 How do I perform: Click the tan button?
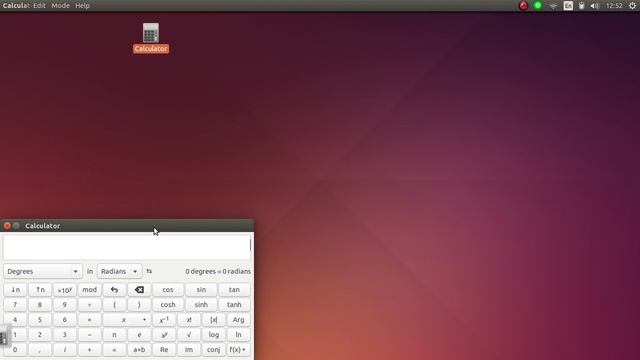[x=234, y=290]
